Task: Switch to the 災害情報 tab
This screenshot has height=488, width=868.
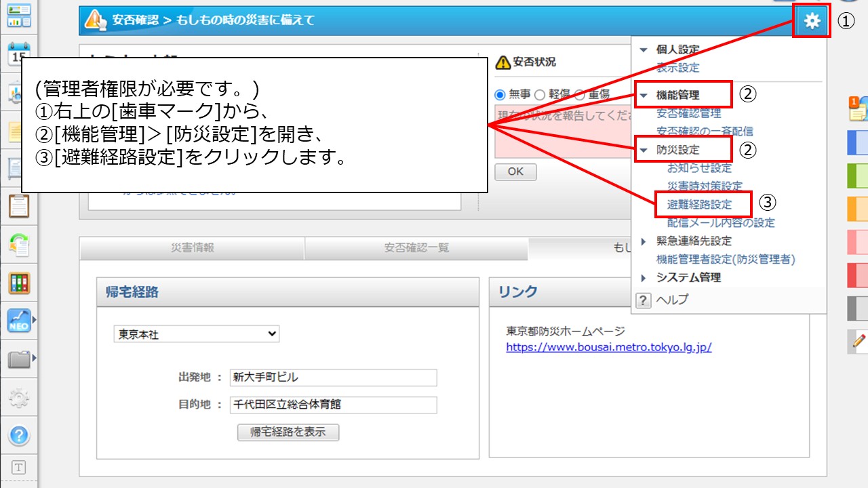Action: [x=192, y=249]
